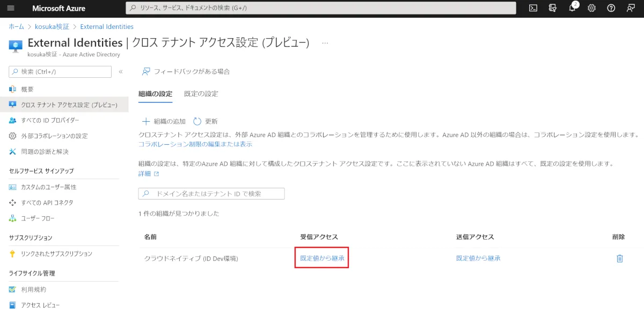This screenshot has width=644, height=317.
Task: Open help question mark icon
Action: 611,8
